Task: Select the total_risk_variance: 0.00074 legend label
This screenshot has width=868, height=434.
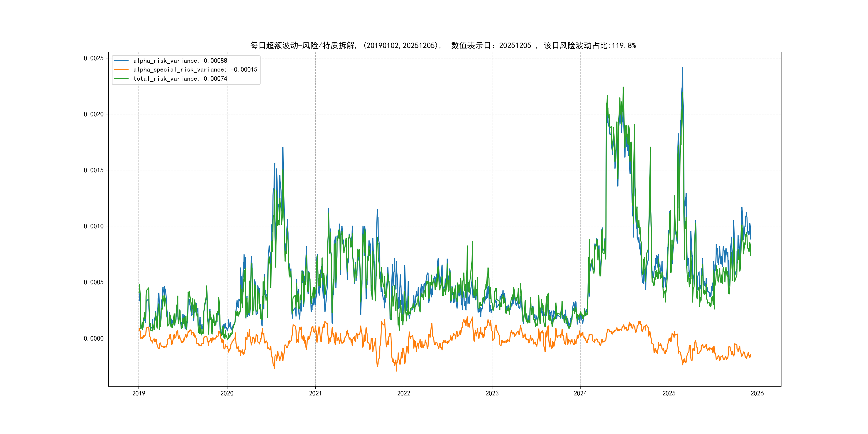Action: [180, 78]
